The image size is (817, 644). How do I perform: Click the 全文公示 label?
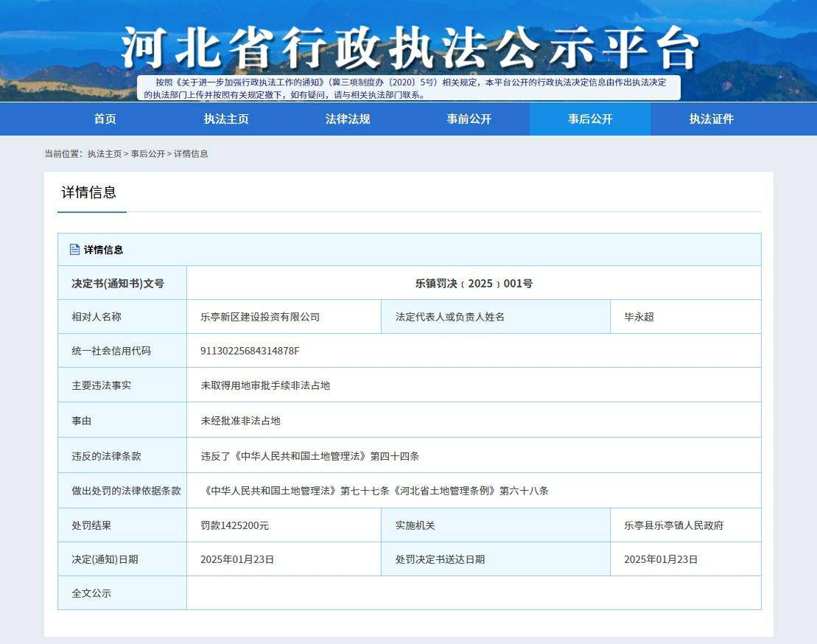point(91,593)
